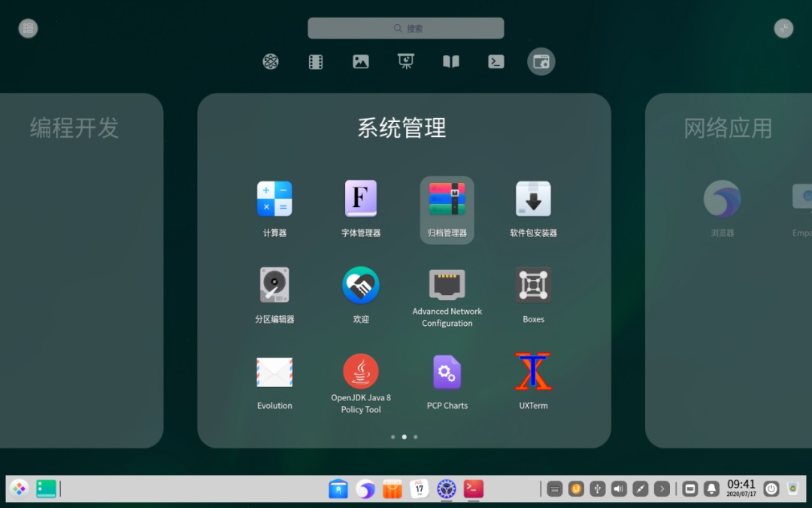Viewport: 812px width, 508px height.
Task: Switch to the internet category icon
Action: click(x=271, y=62)
